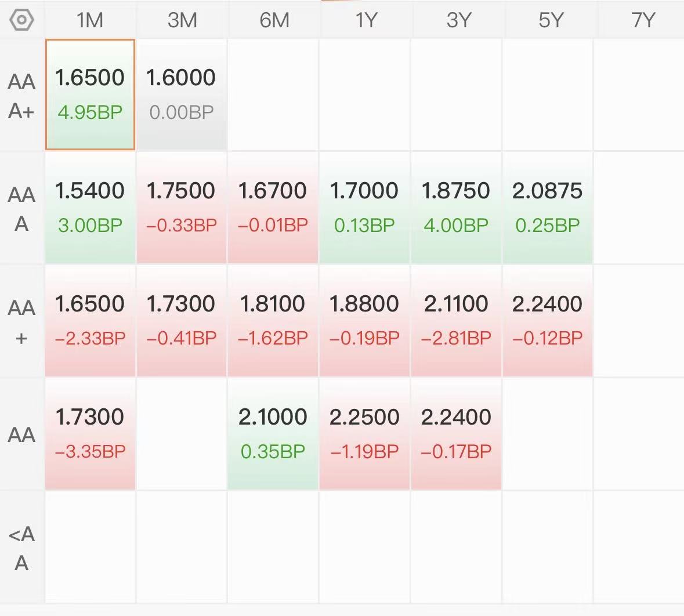Select the AAA+ rating row label

[x=21, y=96]
